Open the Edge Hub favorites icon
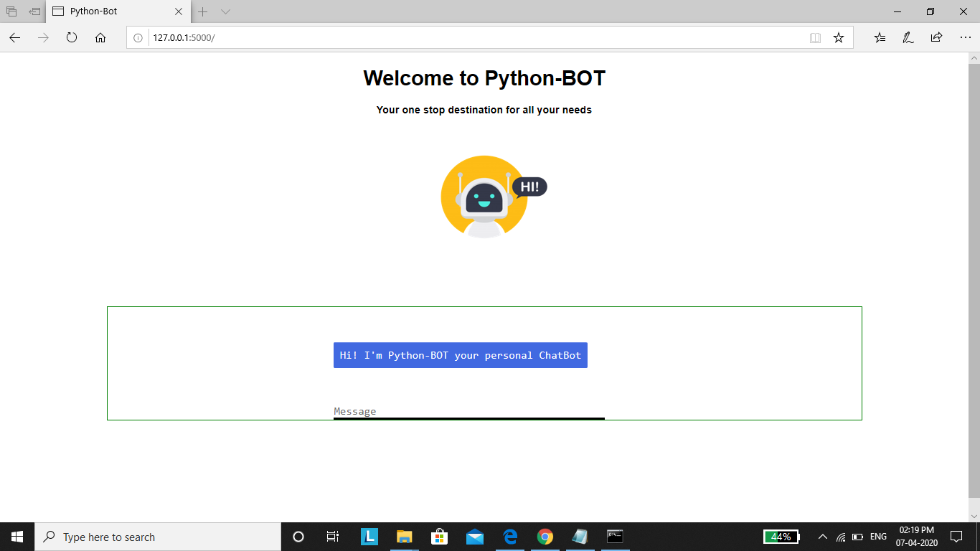This screenshot has height=551, width=980. pos(880,37)
